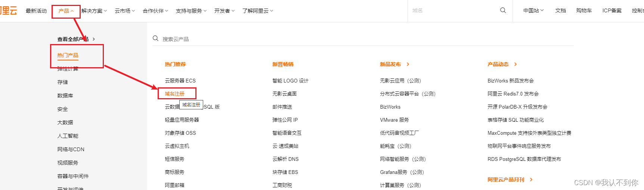Image resolution: width=644 pixels, height=190 pixels.
Task: Select 安全 category in sidebar
Action: (62, 109)
